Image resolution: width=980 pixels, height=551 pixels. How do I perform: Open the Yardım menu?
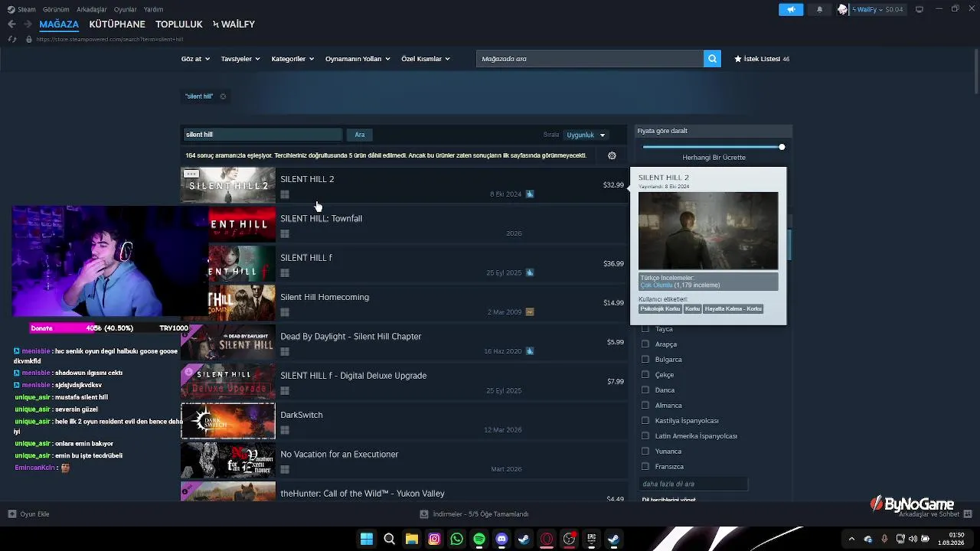[153, 9]
